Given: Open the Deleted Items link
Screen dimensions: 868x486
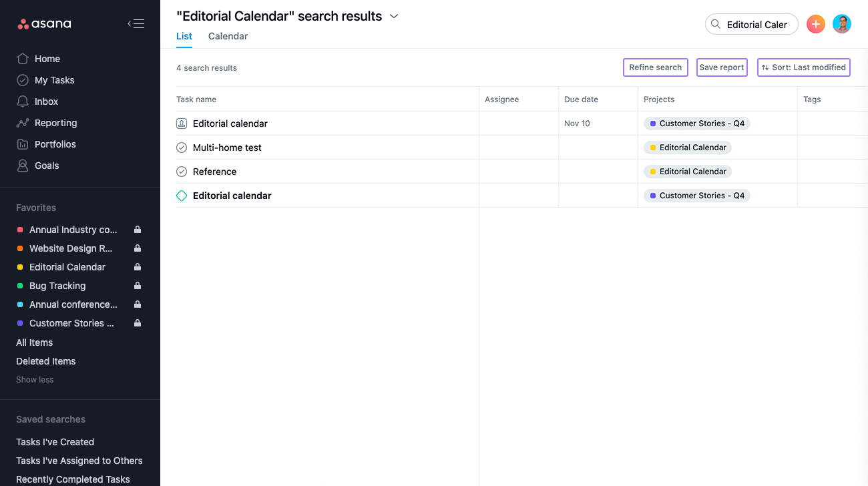Looking at the screenshot, I should [46, 361].
